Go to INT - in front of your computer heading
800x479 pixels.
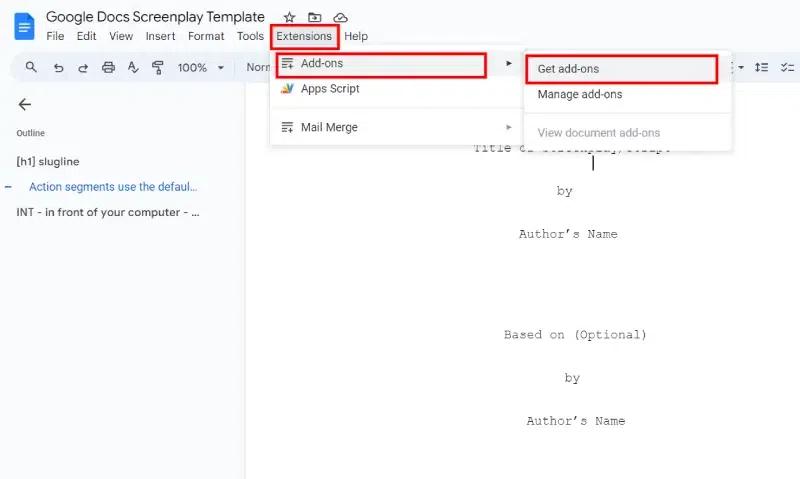[108, 212]
